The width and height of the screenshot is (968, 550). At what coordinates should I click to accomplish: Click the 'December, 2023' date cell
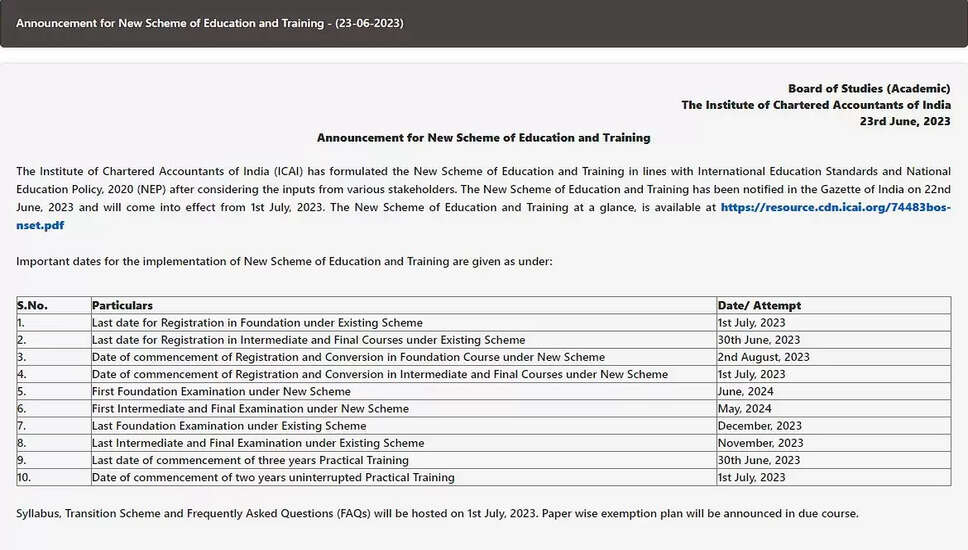[759, 426]
